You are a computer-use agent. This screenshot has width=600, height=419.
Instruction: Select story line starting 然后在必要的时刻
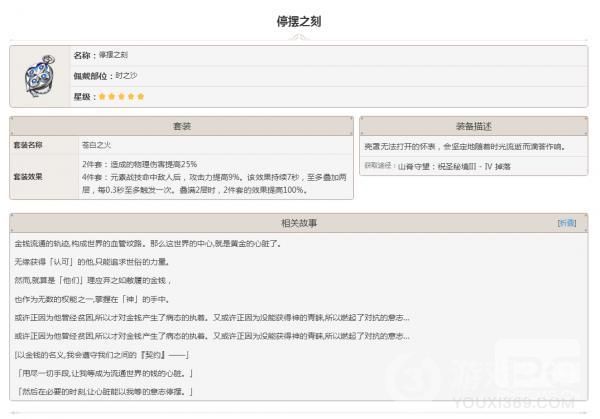pyautogui.click(x=104, y=392)
